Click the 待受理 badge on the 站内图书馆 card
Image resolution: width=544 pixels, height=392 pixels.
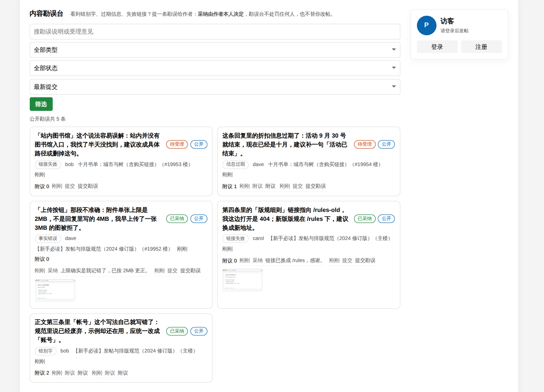(x=177, y=144)
